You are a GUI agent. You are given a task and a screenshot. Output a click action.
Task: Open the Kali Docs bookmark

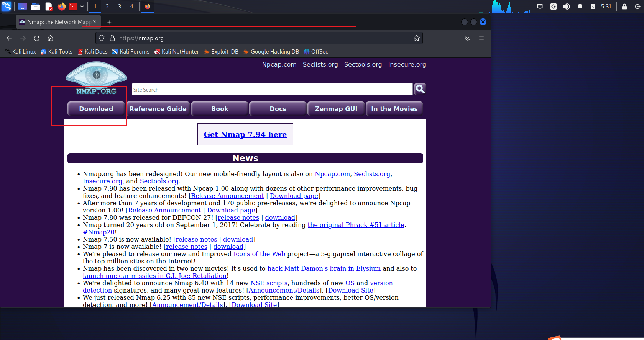point(92,52)
